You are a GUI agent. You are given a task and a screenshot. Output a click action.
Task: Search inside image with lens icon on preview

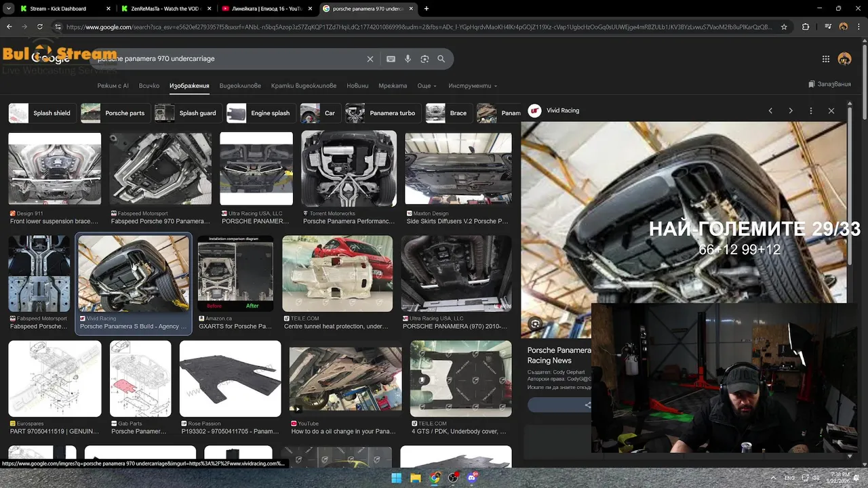point(535,324)
